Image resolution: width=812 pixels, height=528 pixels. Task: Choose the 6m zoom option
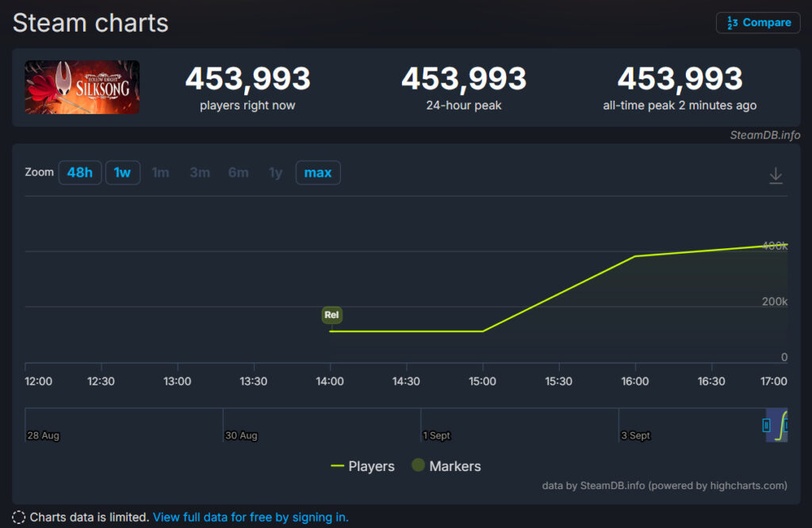tap(238, 173)
